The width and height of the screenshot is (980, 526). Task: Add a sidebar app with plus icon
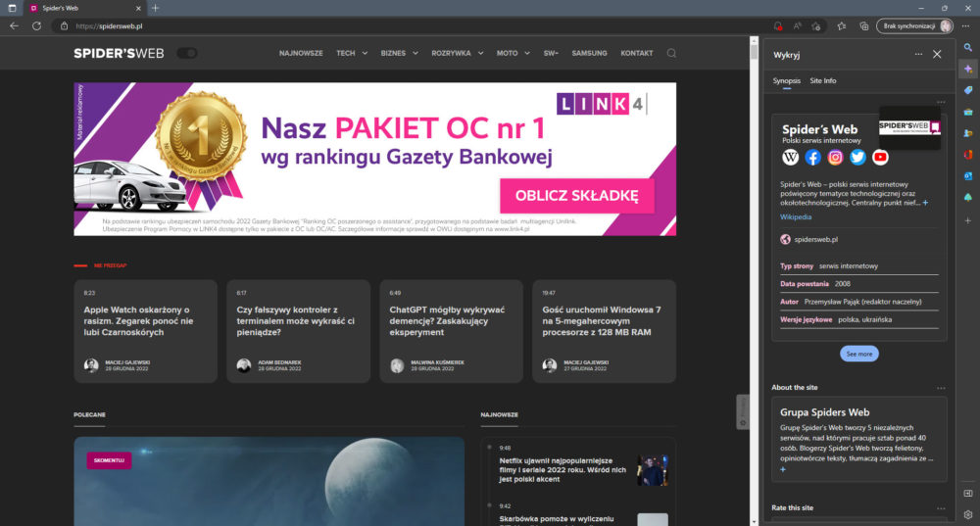(x=967, y=220)
